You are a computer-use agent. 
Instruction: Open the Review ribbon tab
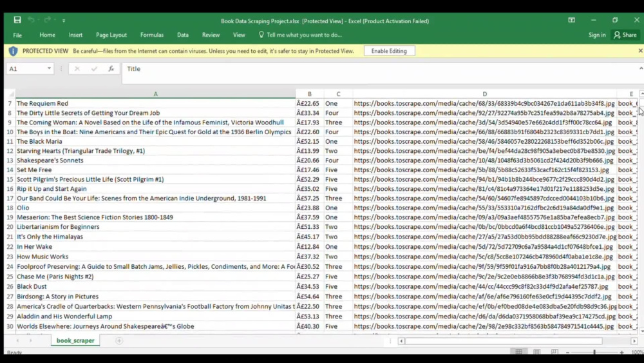[x=211, y=35]
